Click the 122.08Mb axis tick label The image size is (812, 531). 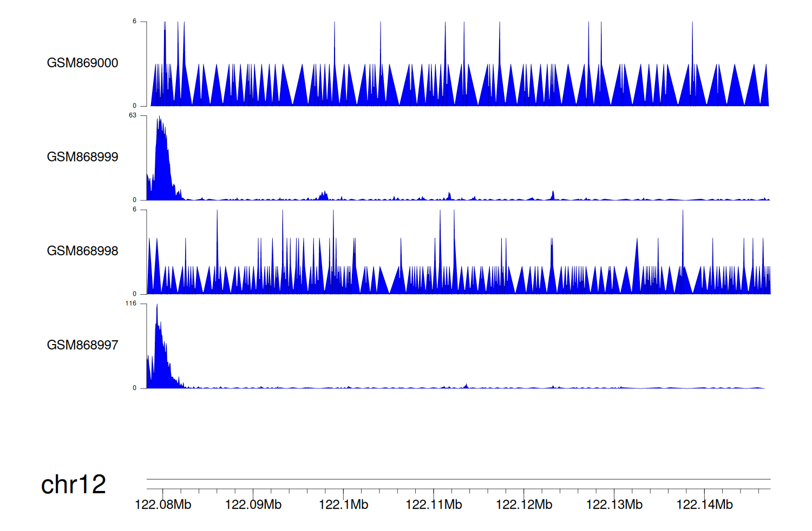163,504
